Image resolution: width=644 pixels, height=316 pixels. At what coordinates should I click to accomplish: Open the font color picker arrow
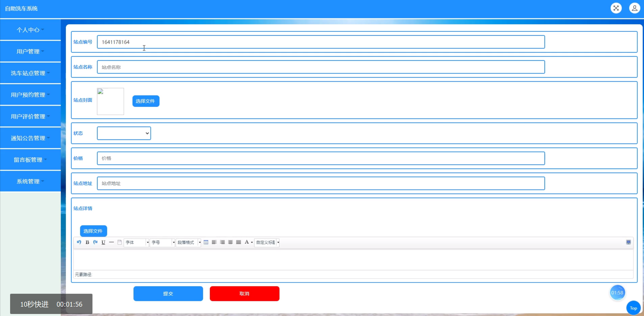[x=252, y=242]
